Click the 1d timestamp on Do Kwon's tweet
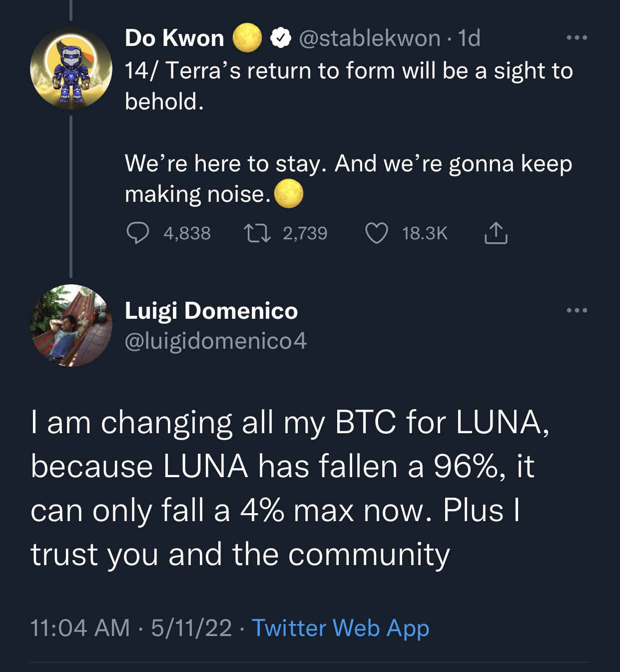Screen dimensions: 620x672 tap(469, 38)
